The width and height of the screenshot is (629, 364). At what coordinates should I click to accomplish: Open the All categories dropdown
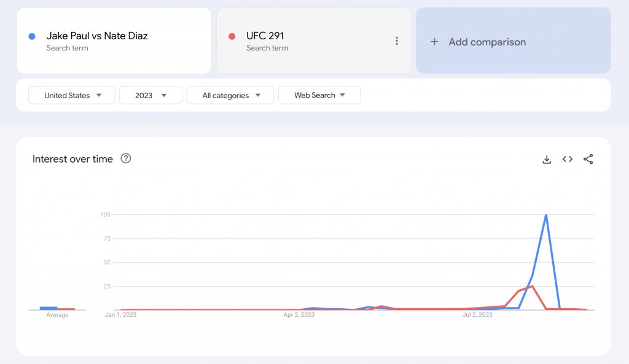230,95
